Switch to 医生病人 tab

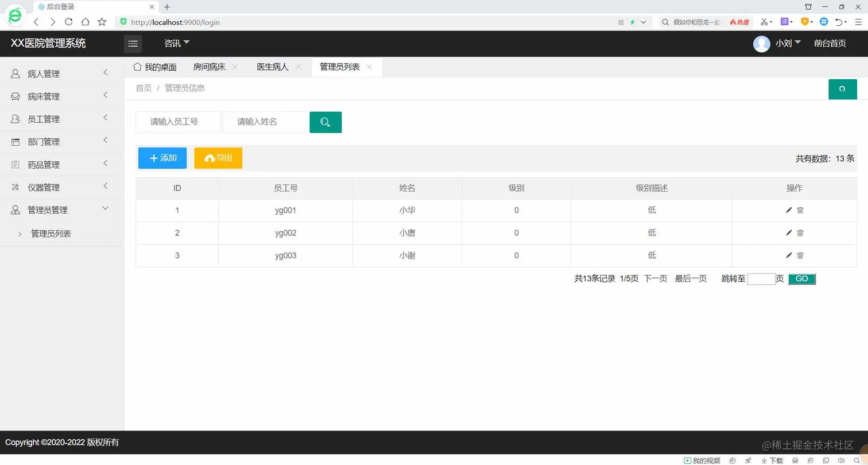[x=273, y=67]
